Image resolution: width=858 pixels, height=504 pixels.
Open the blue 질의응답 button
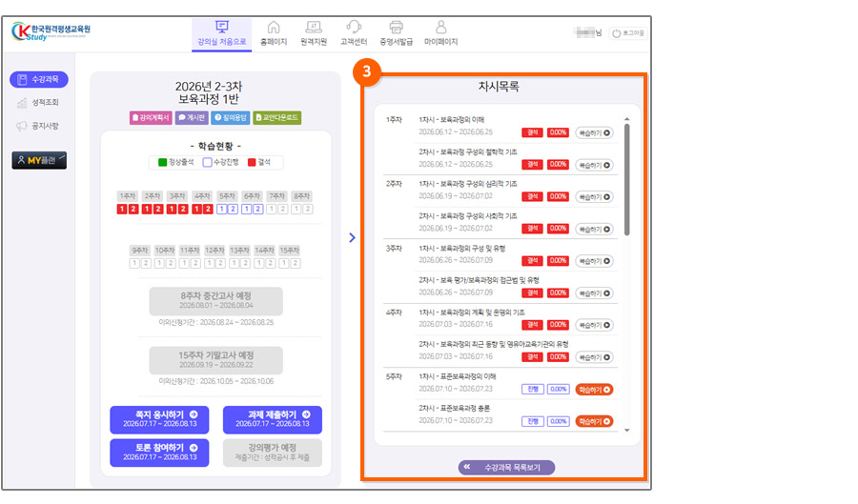click(231, 117)
